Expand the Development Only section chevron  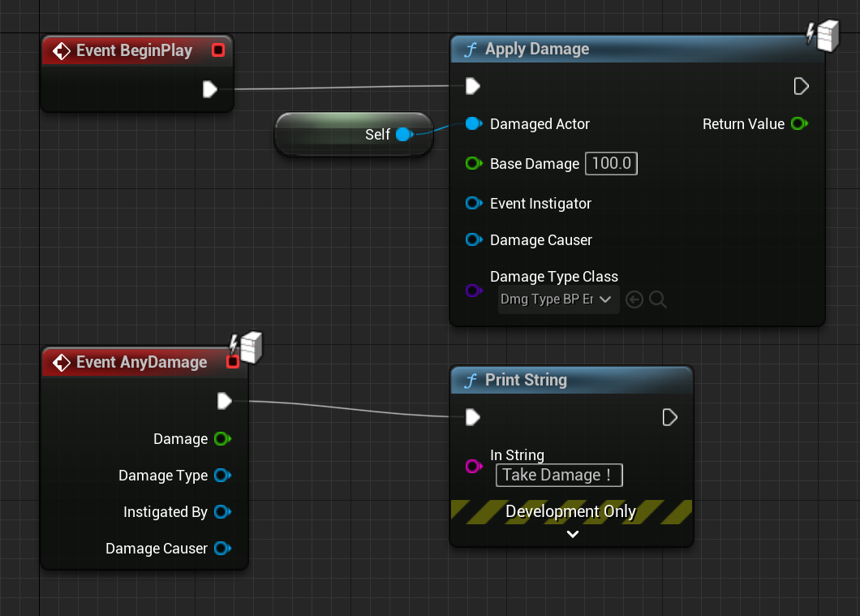click(x=572, y=534)
